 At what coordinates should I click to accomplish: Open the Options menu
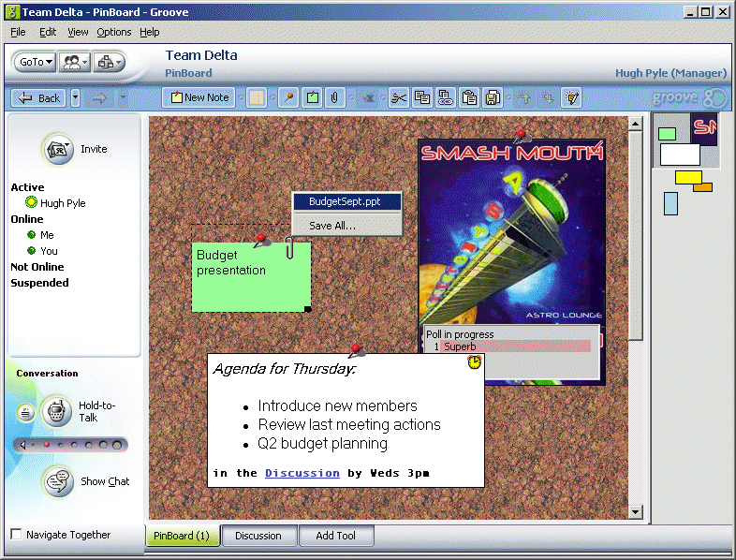114,32
